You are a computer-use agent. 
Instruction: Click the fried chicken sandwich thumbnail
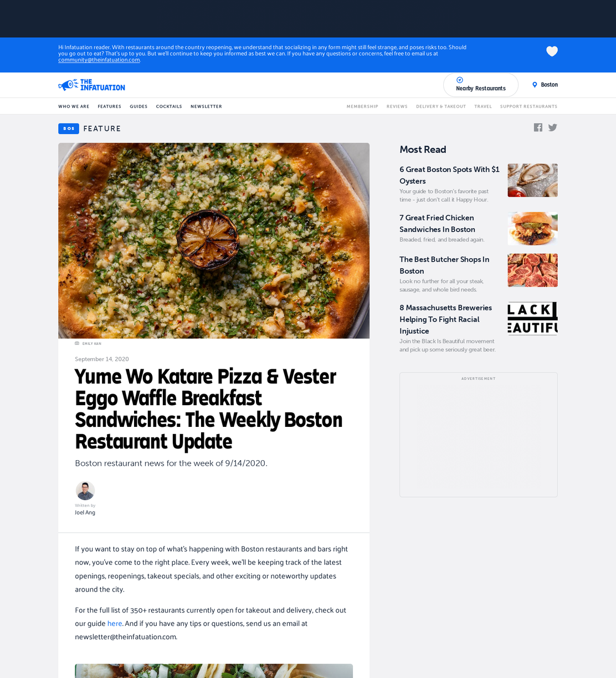pos(532,228)
